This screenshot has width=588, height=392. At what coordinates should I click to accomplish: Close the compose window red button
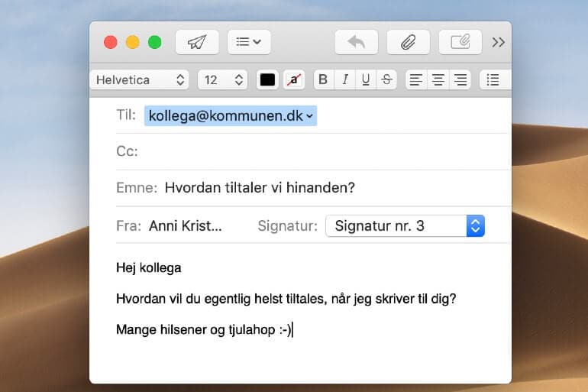coord(111,42)
